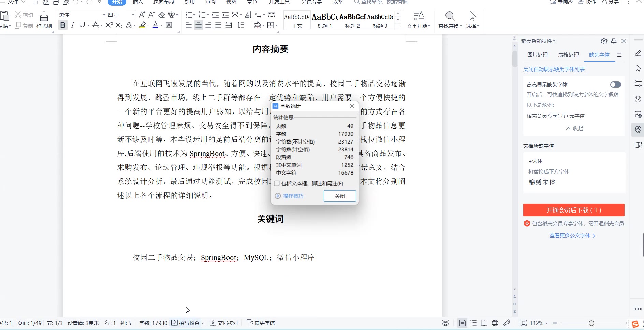Apply character border icon
This screenshot has width=644, height=330.
click(x=169, y=25)
